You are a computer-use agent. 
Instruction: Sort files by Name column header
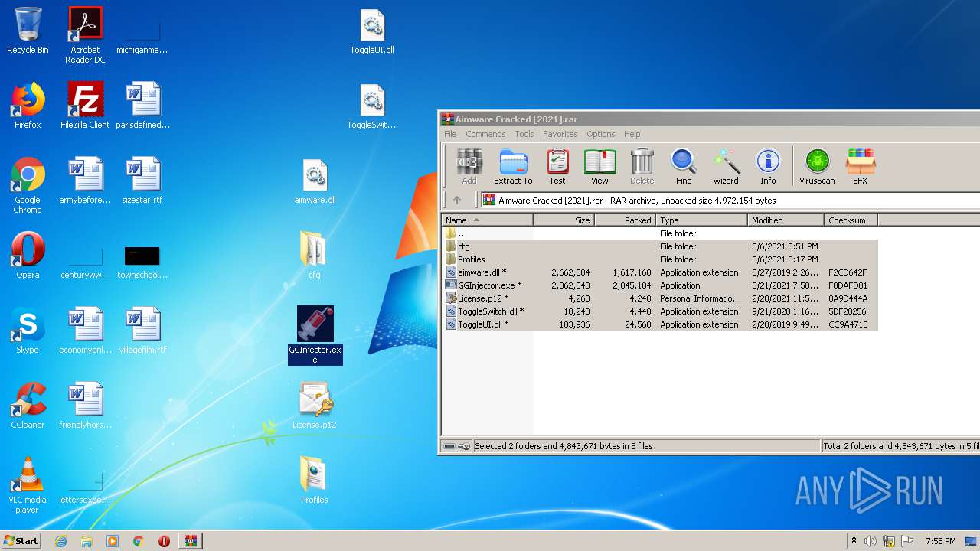pos(488,220)
